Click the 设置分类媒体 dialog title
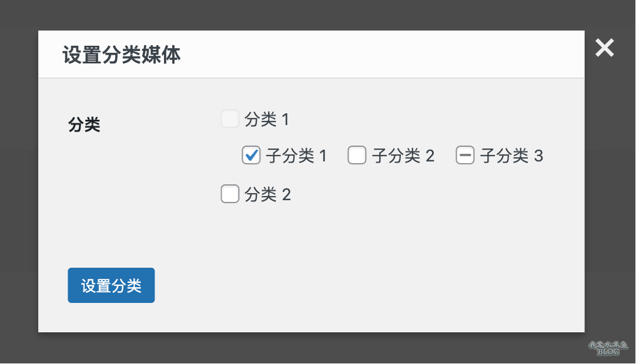The height and width of the screenshot is (364, 636). [121, 55]
